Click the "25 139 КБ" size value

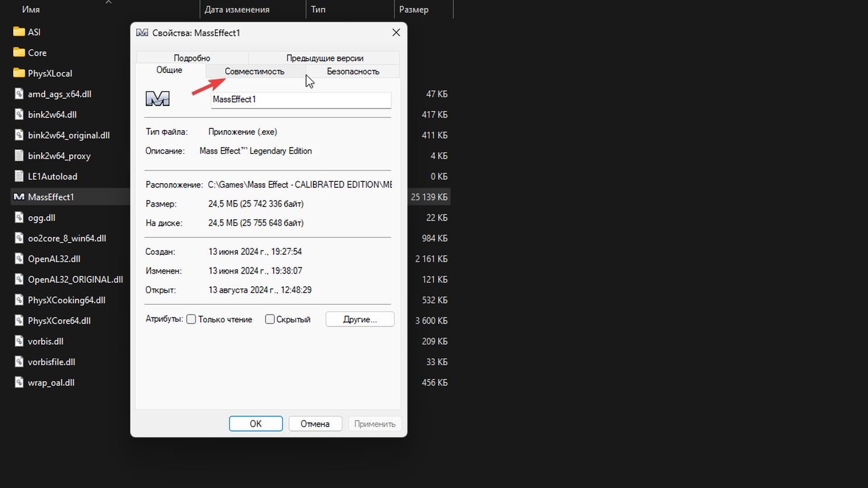(429, 197)
